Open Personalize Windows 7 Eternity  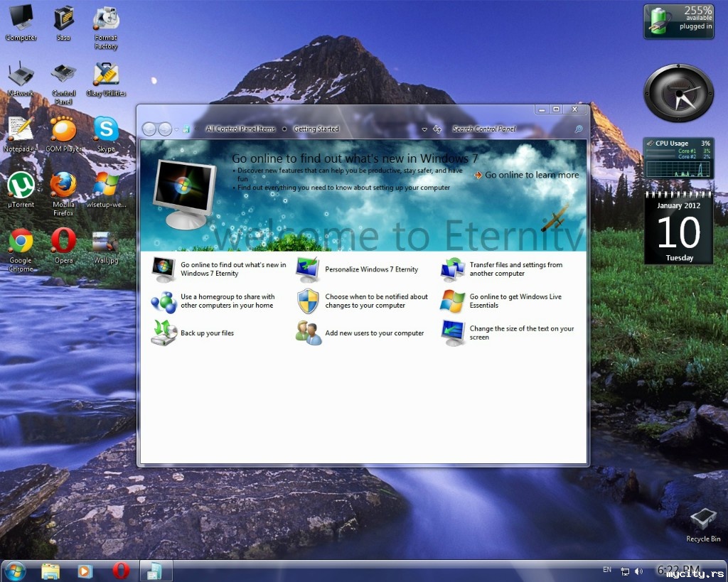(x=357, y=269)
